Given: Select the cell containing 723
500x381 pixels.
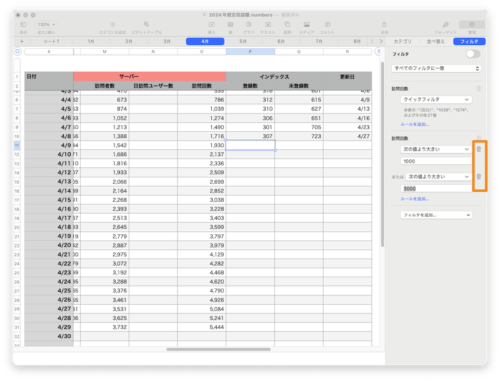Looking at the screenshot, I should point(299,136).
